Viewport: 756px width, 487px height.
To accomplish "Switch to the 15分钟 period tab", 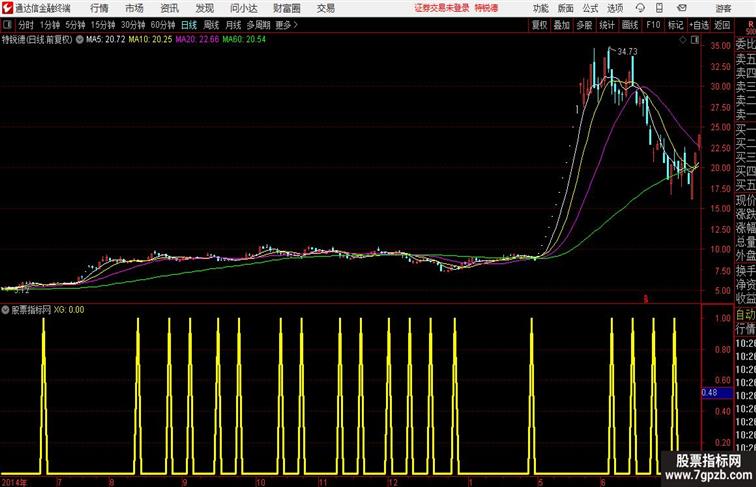I will click(103, 25).
